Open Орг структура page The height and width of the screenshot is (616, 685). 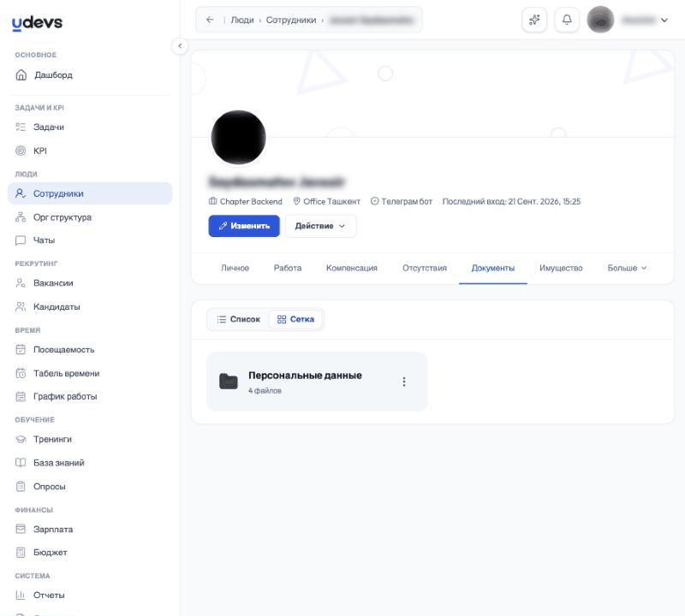[x=90, y=217]
